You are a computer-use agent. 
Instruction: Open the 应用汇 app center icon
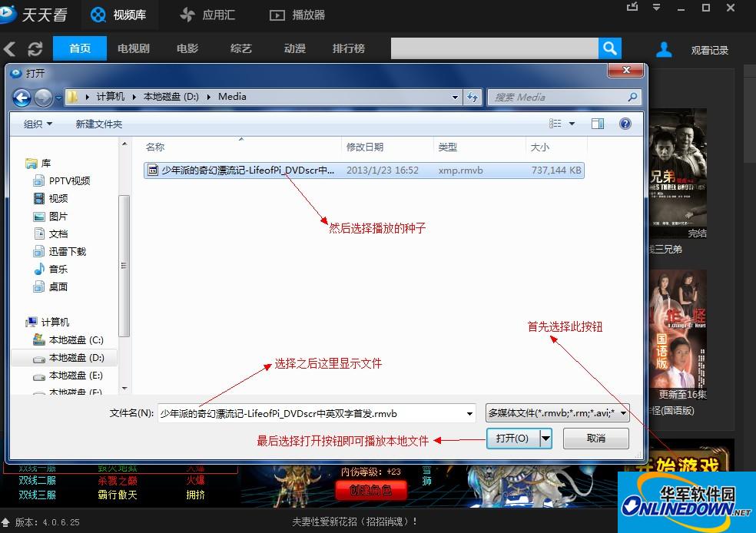pyautogui.click(x=188, y=15)
